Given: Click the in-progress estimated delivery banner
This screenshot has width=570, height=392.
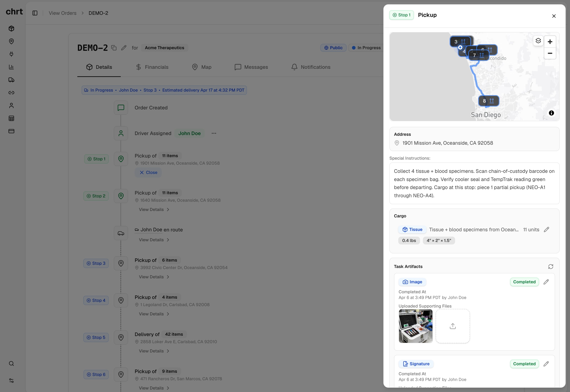Looking at the screenshot, I should (164, 90).
